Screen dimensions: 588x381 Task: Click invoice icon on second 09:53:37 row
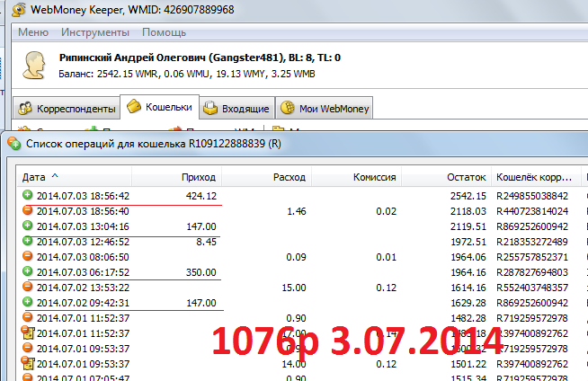(x=27, y=363)
